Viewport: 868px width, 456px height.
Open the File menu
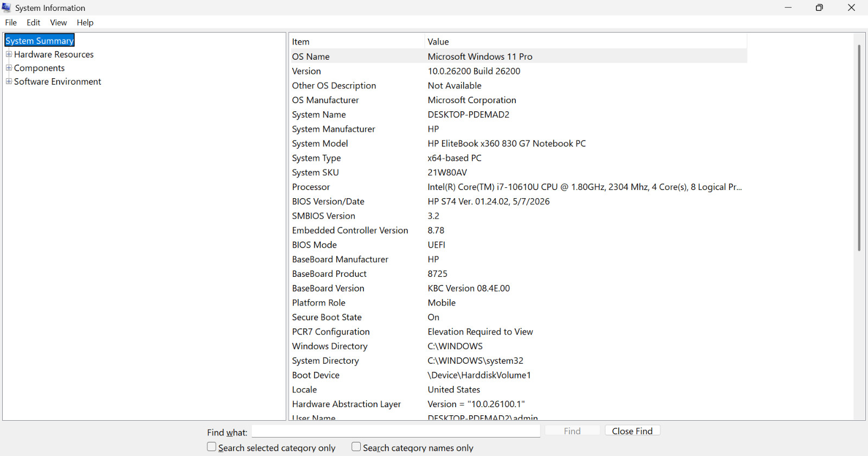click(11, 22)
